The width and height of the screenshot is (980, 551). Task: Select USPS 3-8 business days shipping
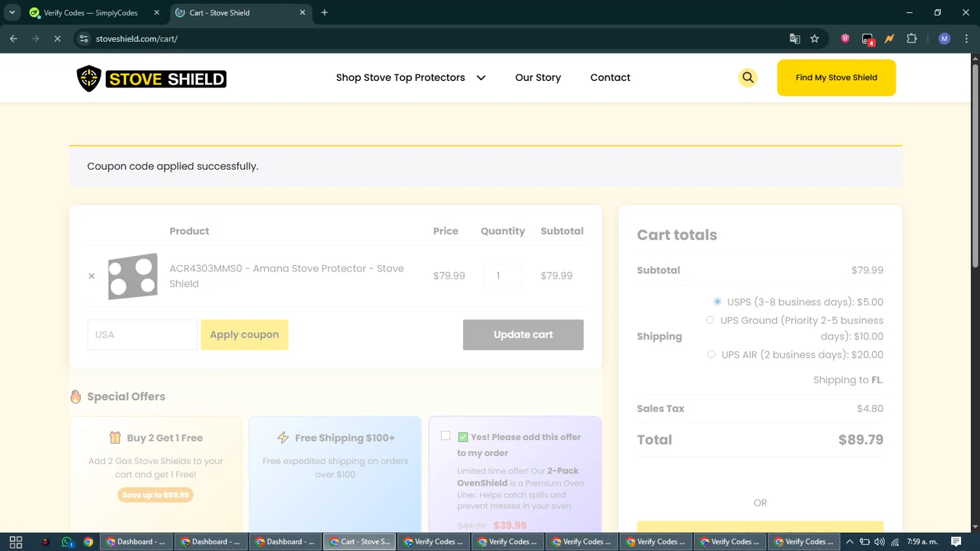(x=717, y=302)
